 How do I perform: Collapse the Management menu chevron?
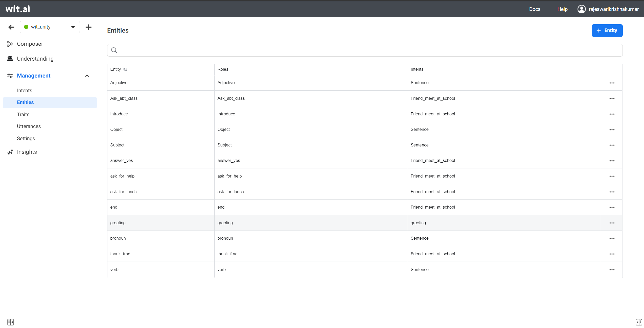(x=87, y=76)
